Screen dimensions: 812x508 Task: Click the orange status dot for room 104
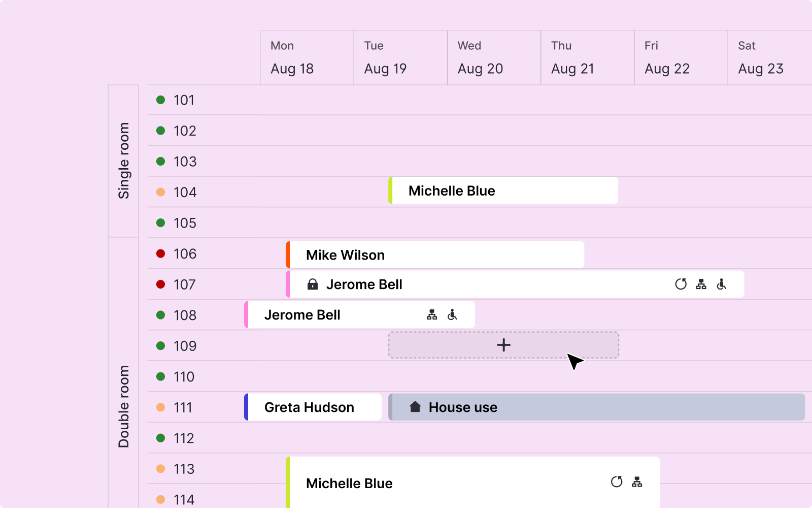tap(161, 192)
